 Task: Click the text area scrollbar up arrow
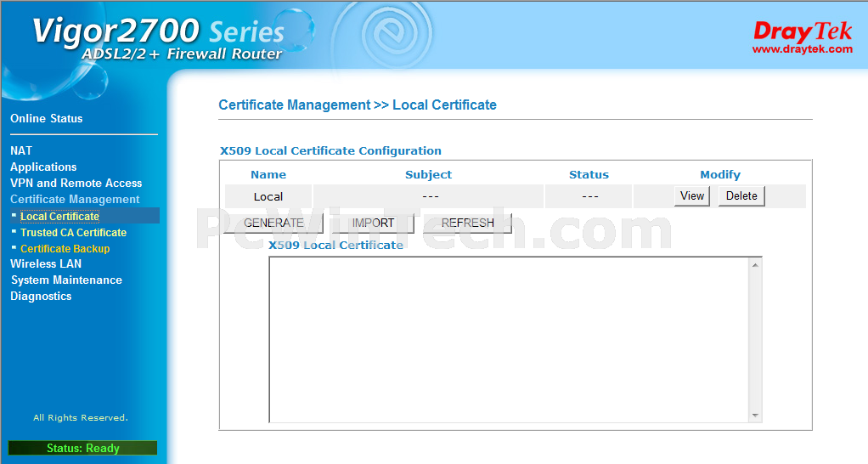click(x=755, y=265)
